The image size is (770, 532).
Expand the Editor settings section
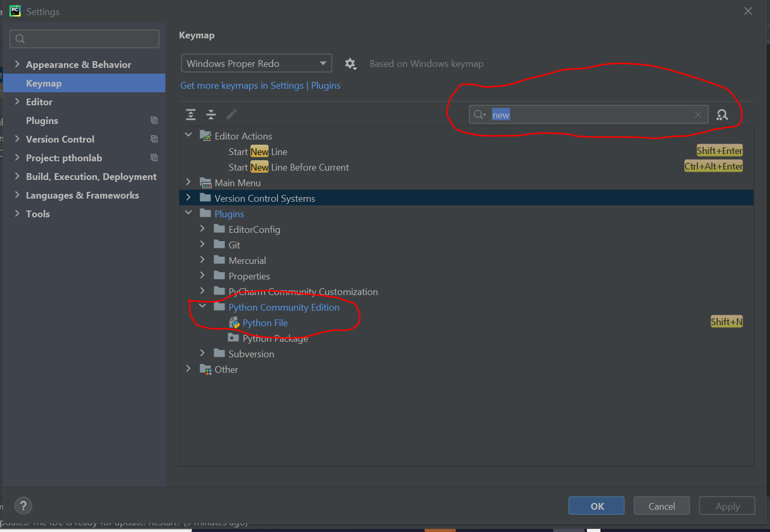17,102
